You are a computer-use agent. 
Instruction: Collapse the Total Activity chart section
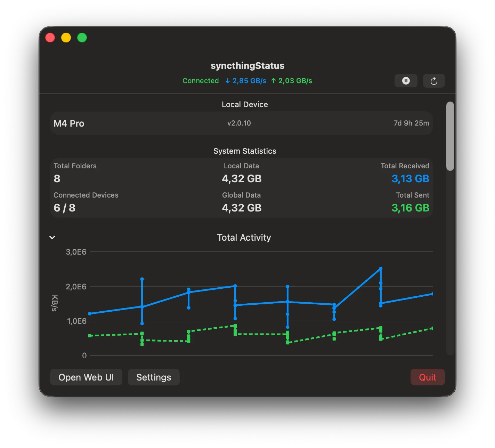point(52,238)
